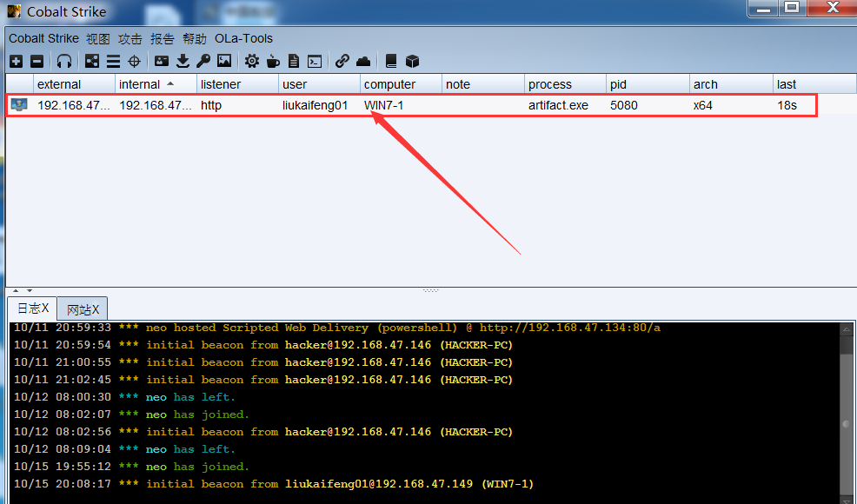The height and width of the screenshot is (504, 857).
Task: Open the 视图 menu
Action: (x=98, y=39)
